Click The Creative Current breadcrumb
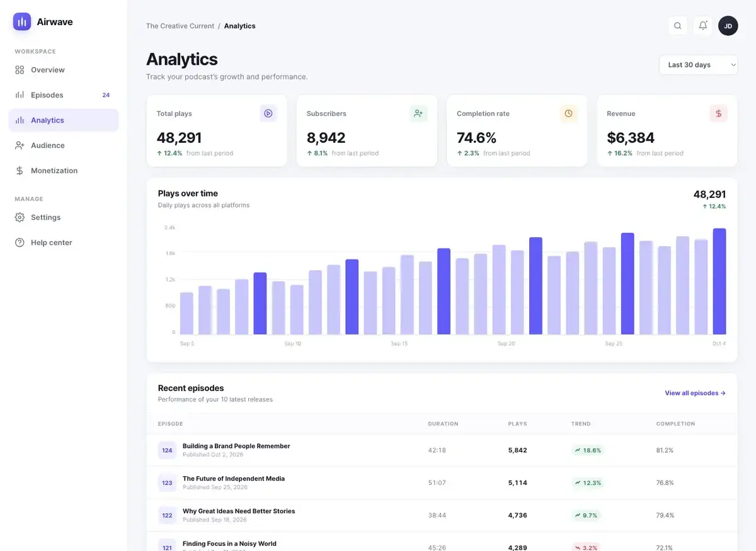This screenshot has width=756, height=551. point(180,26)
